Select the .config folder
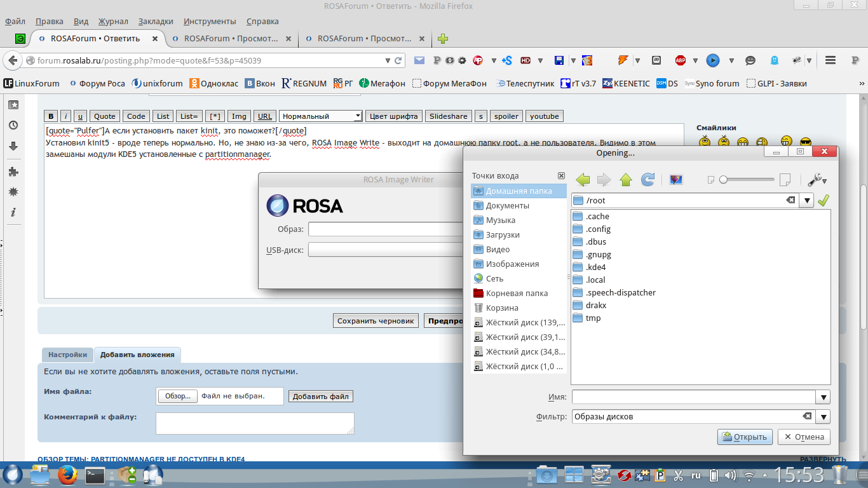This screenshot has height=488, width=868. coord(592,229)
